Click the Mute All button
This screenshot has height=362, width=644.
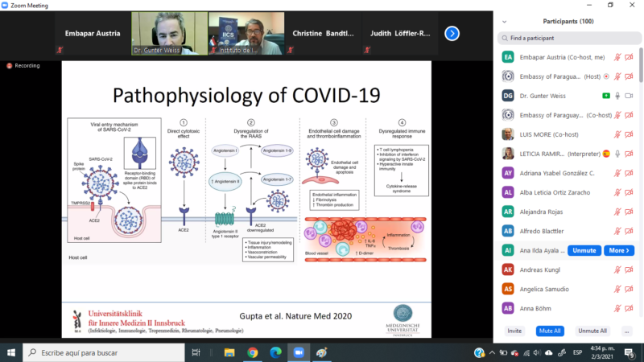tap(550, 331)
